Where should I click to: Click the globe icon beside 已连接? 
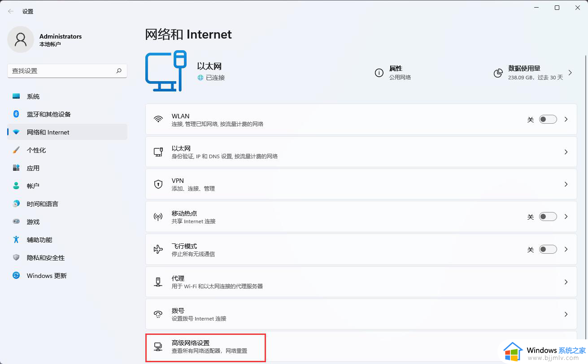200,78
